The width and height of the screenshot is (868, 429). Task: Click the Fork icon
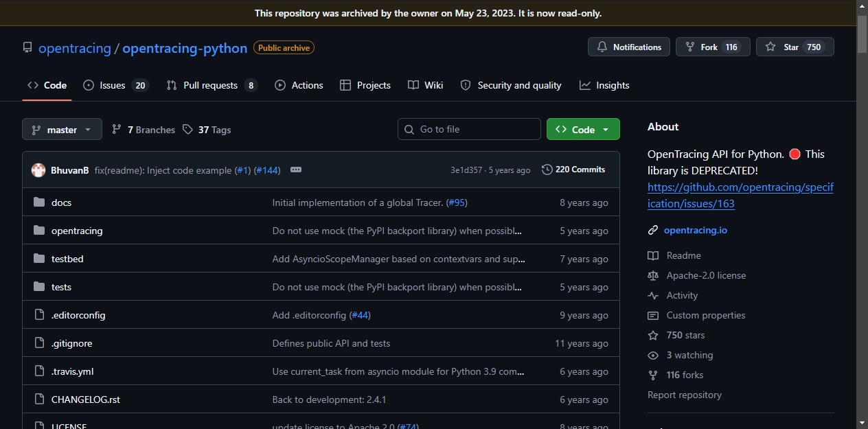[690, 47]
